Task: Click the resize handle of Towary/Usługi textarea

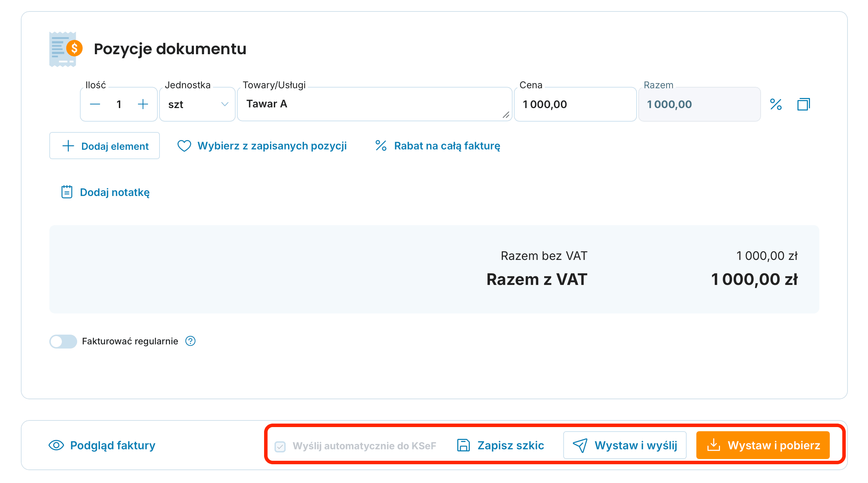Action: 506,115
